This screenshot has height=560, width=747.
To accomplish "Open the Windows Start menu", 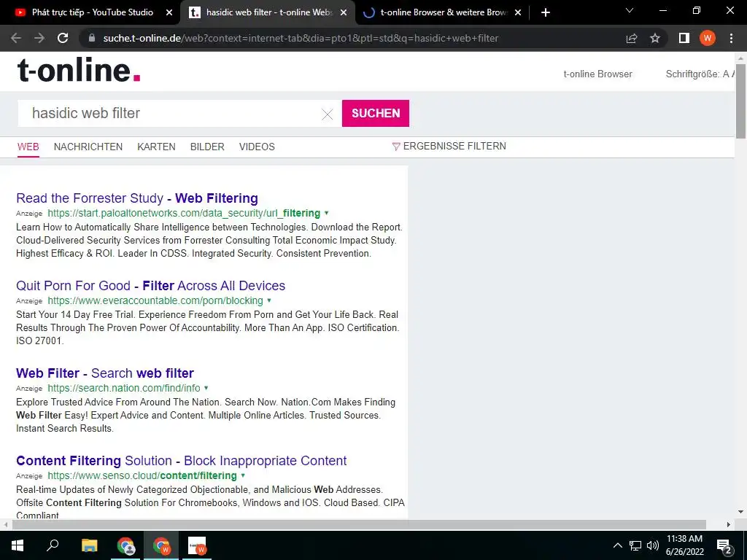I will coord(18,545).
